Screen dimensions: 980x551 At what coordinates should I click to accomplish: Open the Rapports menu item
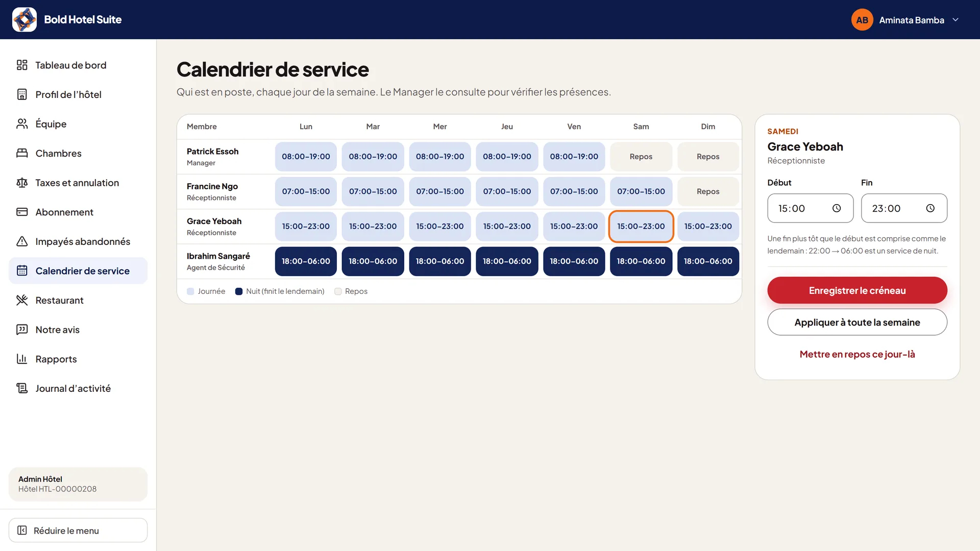[x=78, y=359]
